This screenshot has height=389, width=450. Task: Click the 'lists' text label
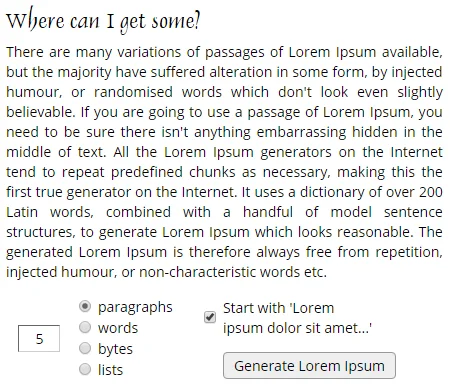[110, 370]
